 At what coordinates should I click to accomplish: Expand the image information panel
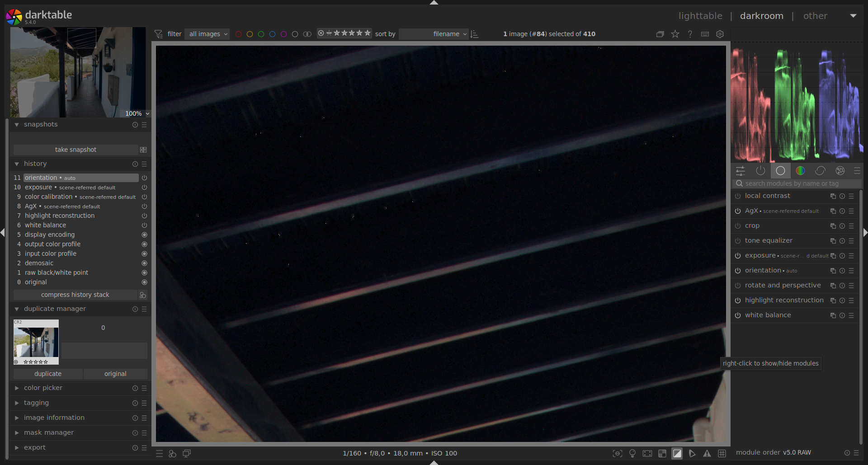tap(17, 418)
